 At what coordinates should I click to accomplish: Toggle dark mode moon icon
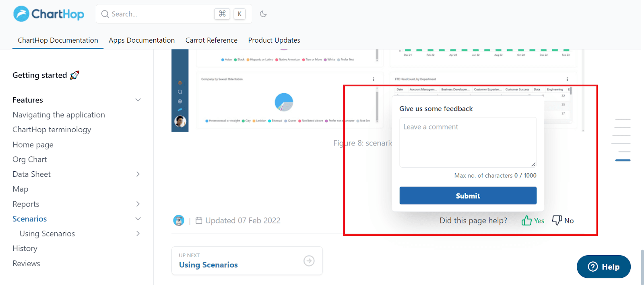coord(263,14)
